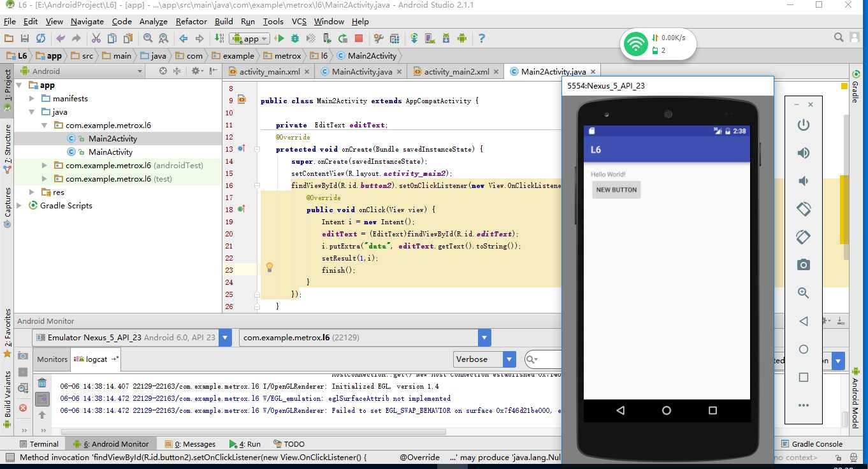Collapse the java folder

[32, 112]
